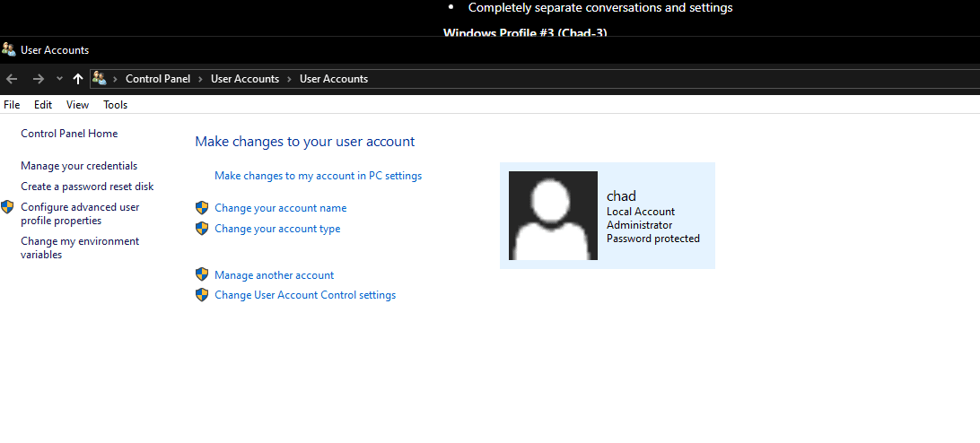Click the Forward navigation arrow
The height and width of the screenshot is (443, 980).
tap(38, 79)
